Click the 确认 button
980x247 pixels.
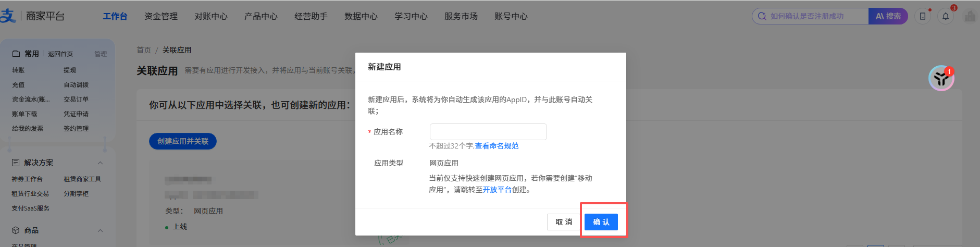[601, 222]
